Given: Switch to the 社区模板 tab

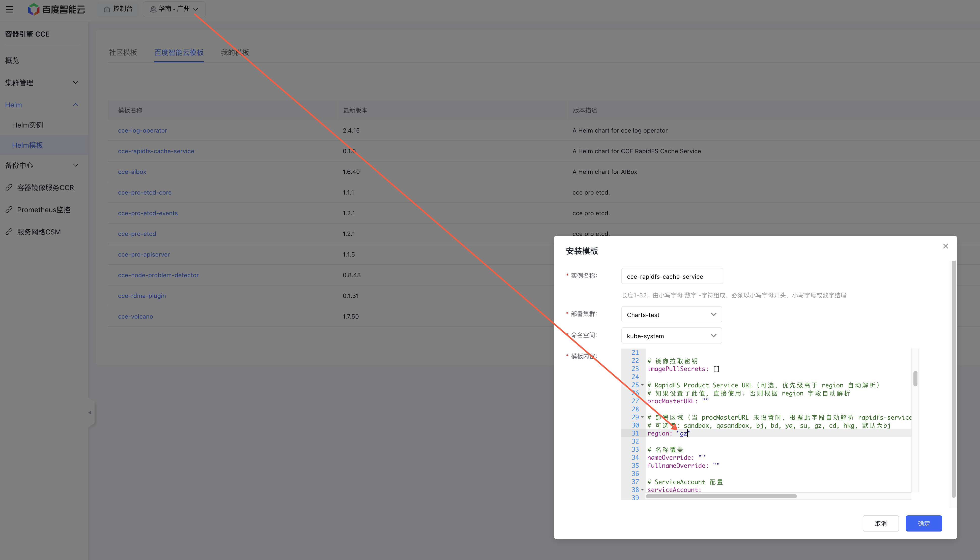Looking at the screenshot, I should [123, 52].
